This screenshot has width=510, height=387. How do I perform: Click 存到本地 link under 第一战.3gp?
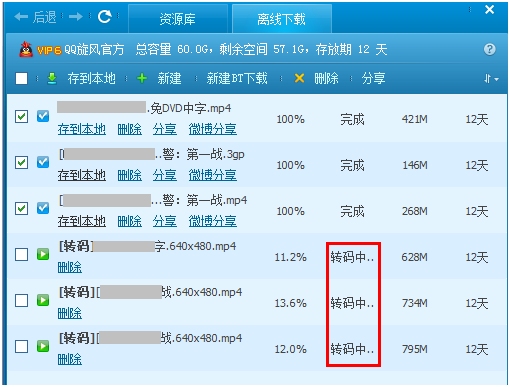coord(82,175)
